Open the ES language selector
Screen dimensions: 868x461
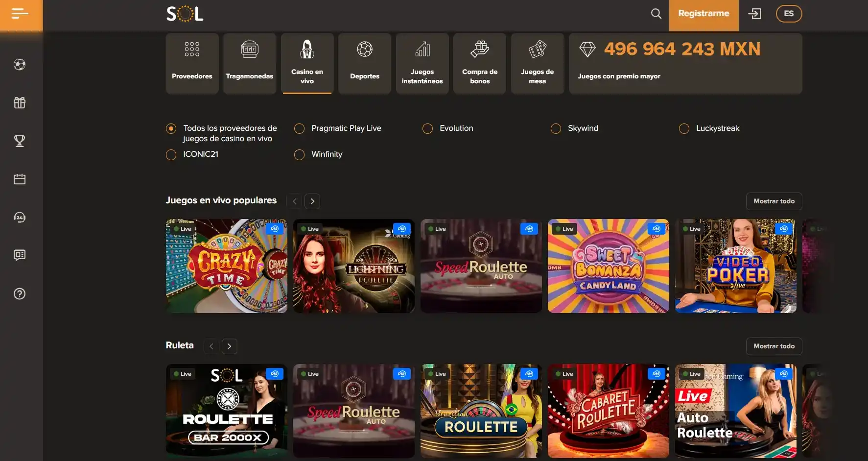[x=789, y=14]
